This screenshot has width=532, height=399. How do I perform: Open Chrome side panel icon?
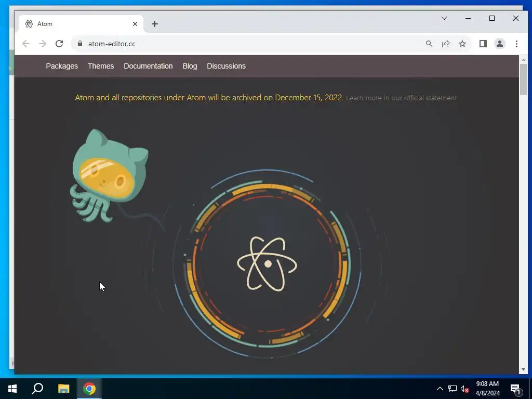pos(483,44)
